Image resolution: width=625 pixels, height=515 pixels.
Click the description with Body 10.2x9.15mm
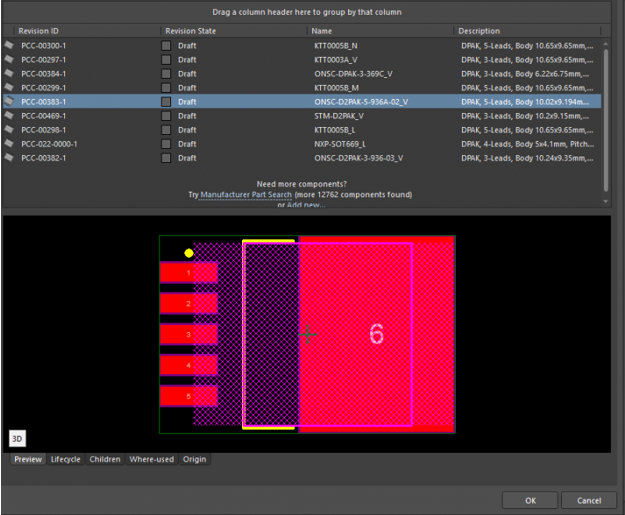[x=525, y=116]
